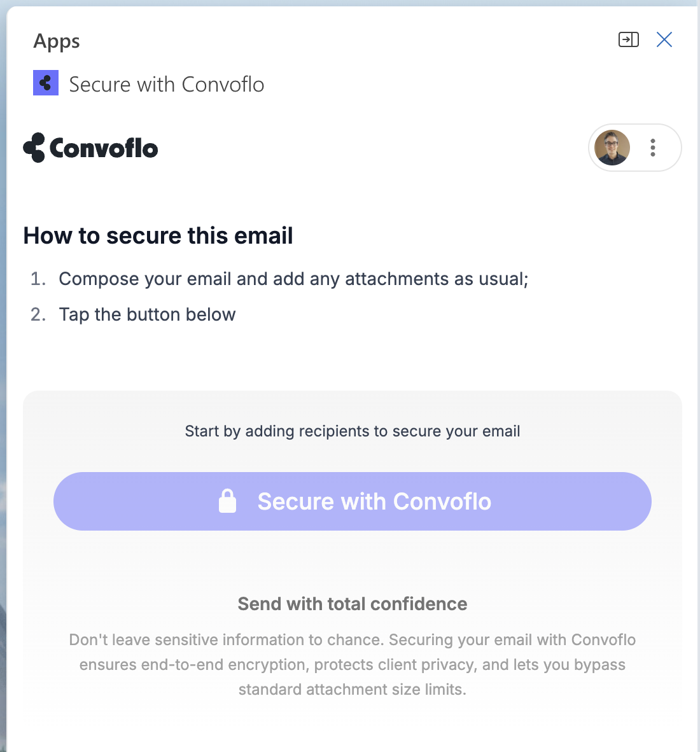Click the Apps panel title
Image resolution: width=700 pixels, height=752 pixels.
pos(57,42)
